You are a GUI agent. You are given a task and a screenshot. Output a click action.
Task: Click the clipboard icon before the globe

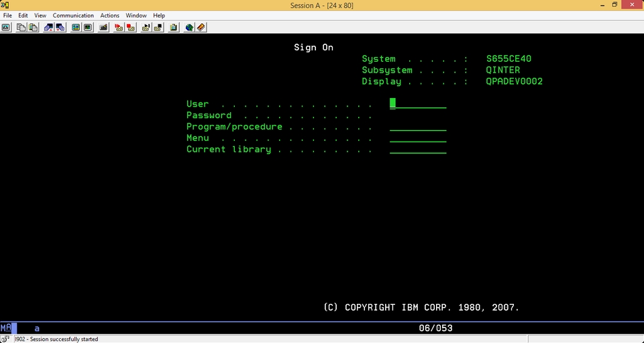pos(174,28)
